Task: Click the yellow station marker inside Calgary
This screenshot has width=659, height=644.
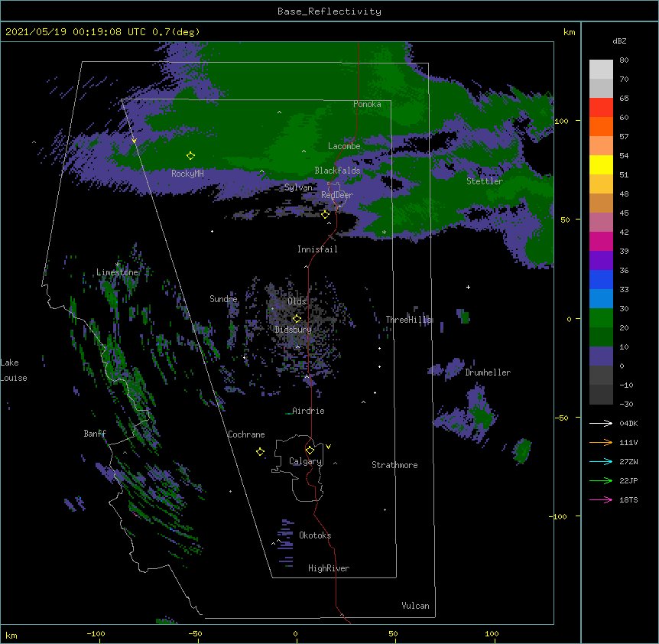Action: 310,450
